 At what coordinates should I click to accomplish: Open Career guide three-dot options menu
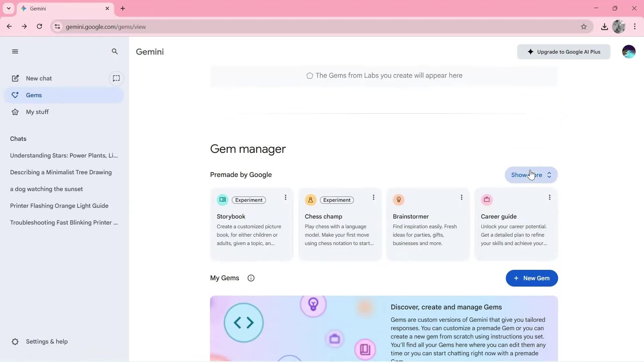(549, 197)
